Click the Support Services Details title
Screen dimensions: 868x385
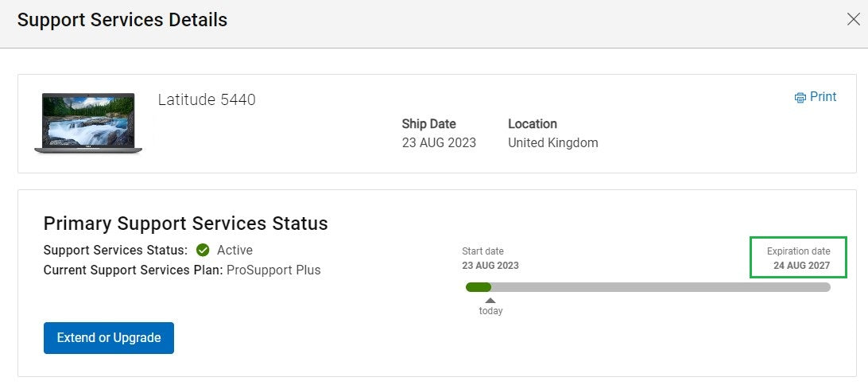tap(122, 20)
